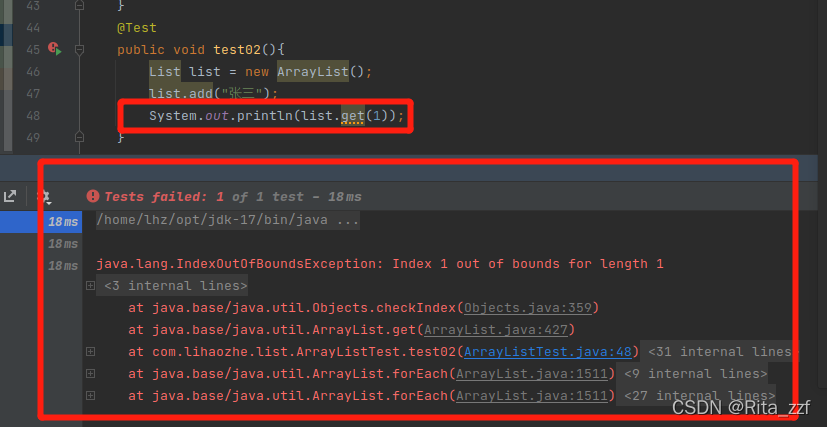The image size is (827, 427).
Task: Select the highlighted 18ms test tree row
Action: 41,222
